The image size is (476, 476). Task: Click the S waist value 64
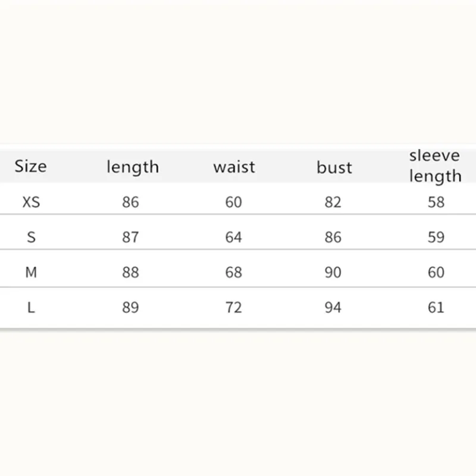tap(234, 237)
